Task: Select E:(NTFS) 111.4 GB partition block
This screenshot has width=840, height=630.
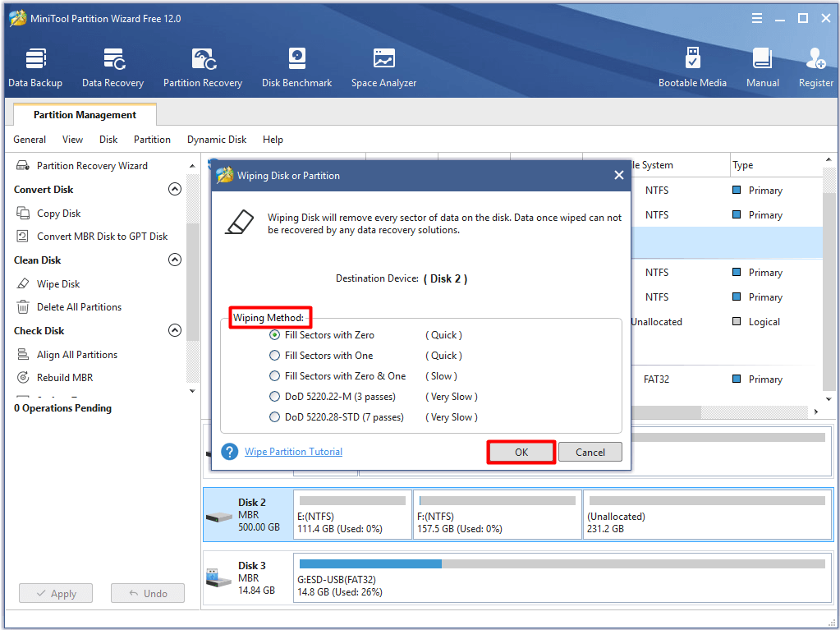Action: (x=352, y=514)
